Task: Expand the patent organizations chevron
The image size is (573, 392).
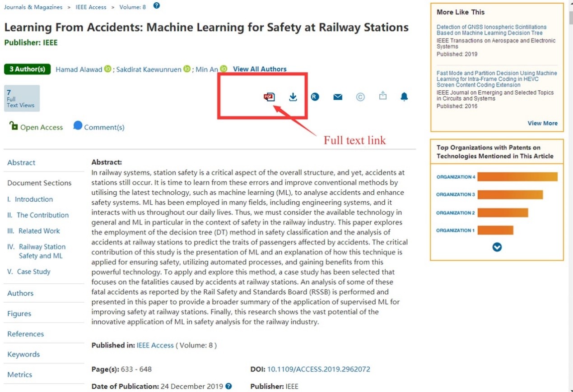Action: [x=497, y=247]
